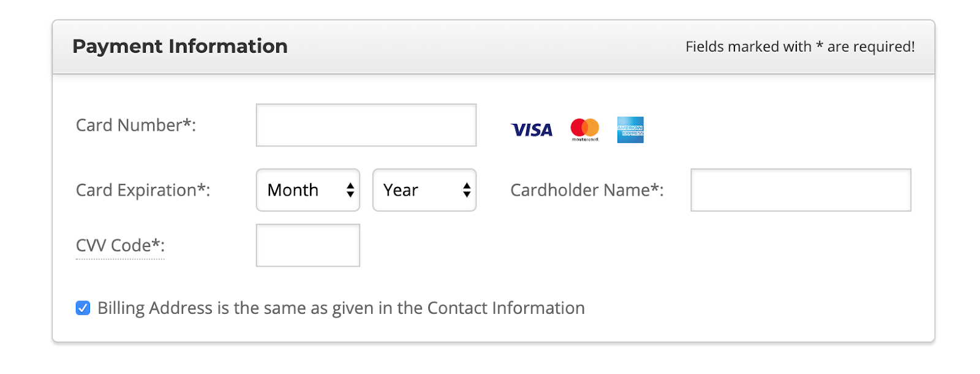Click the Payment Information heading text

pyautogui.click(x=180, y=46)
